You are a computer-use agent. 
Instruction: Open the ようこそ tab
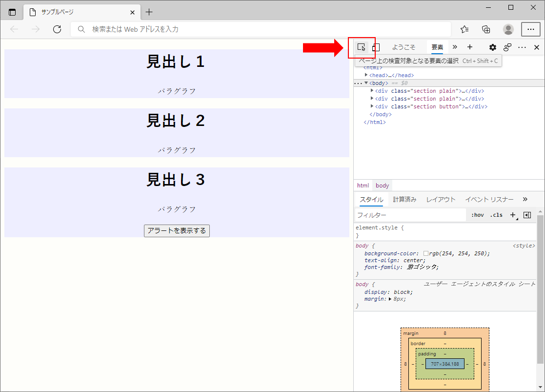(404, 47)
